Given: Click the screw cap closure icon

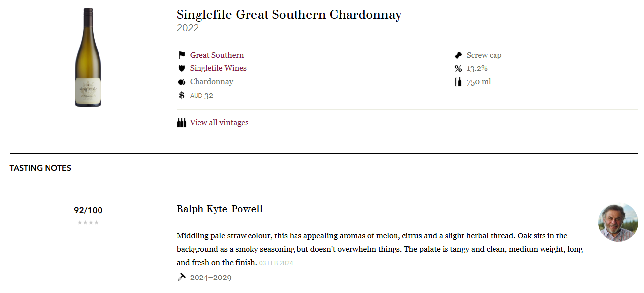Looking at the screenshot, I should click(x=458, y=55).
